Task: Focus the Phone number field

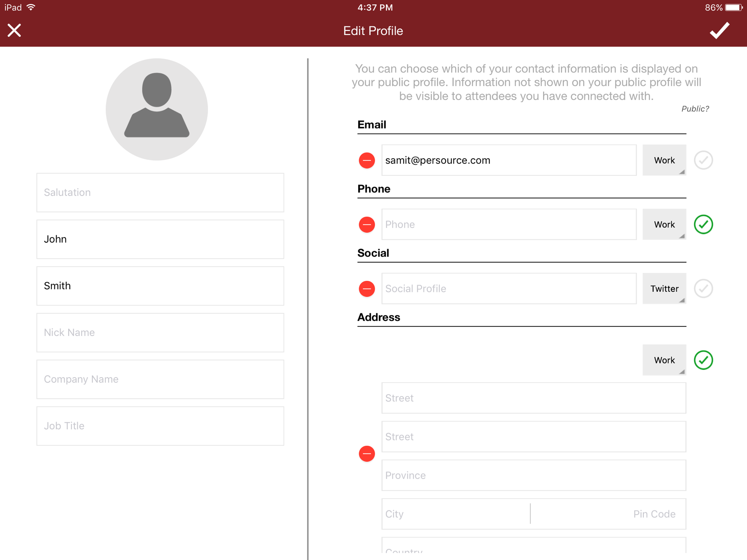Action: click(509, 224)
